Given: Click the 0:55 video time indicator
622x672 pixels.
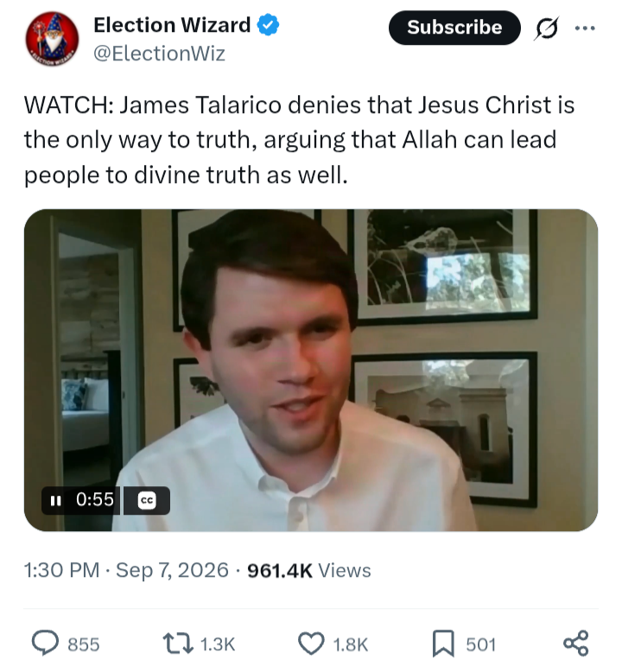Looking at the screenshot, I should point(95,499).
